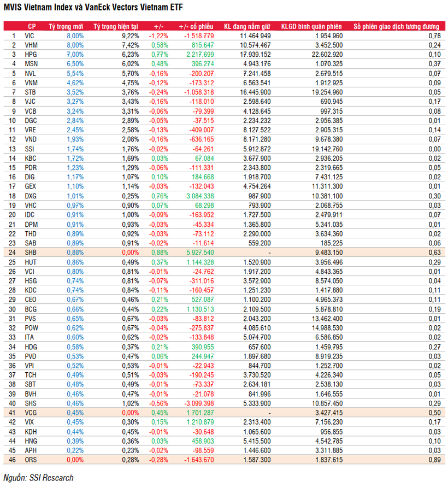Click the "CP" column header
448x487 pixels.
pos(32,26)
